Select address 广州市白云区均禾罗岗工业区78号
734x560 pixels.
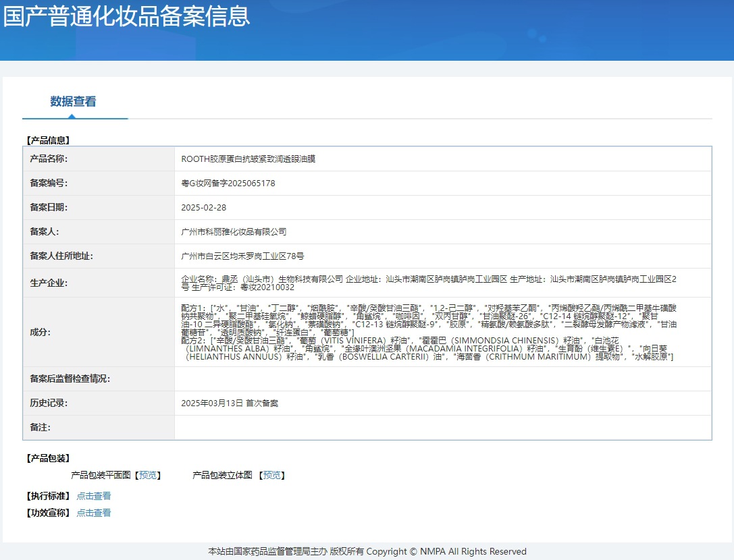pos(242,256)
